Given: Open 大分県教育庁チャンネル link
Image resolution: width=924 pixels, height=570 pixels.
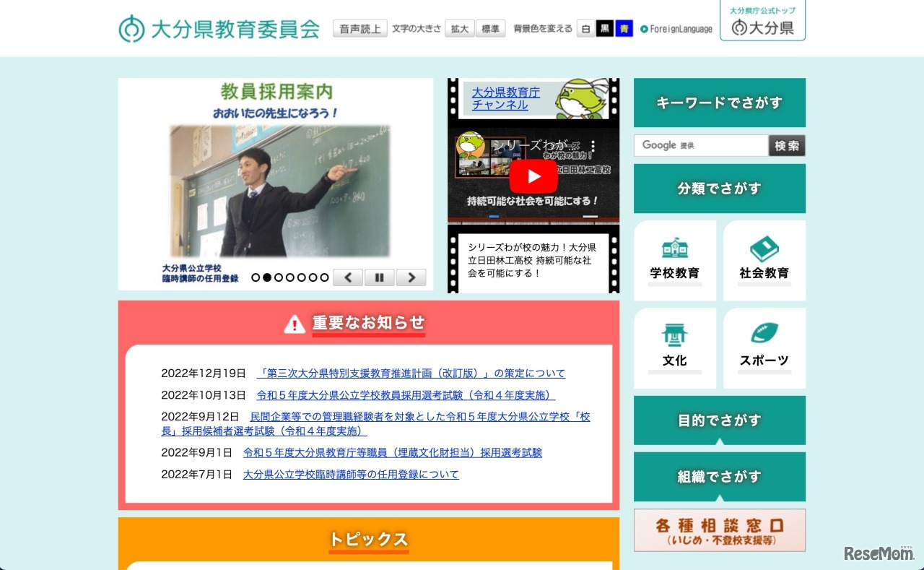Looking at the screenshot, I should pyautogui.click(x=506, y=98).
